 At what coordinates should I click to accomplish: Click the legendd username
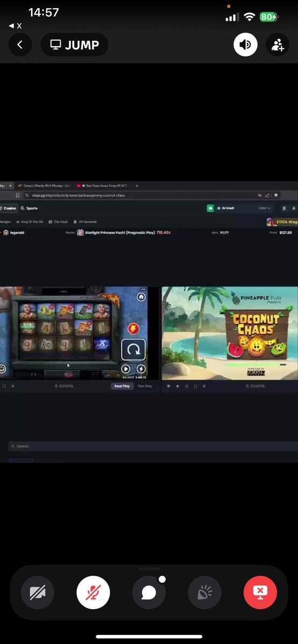[17, 232]
